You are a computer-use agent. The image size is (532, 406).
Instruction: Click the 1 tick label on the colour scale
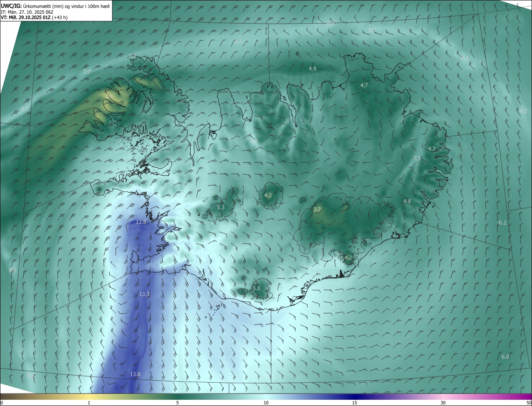[x=89, y=403]
